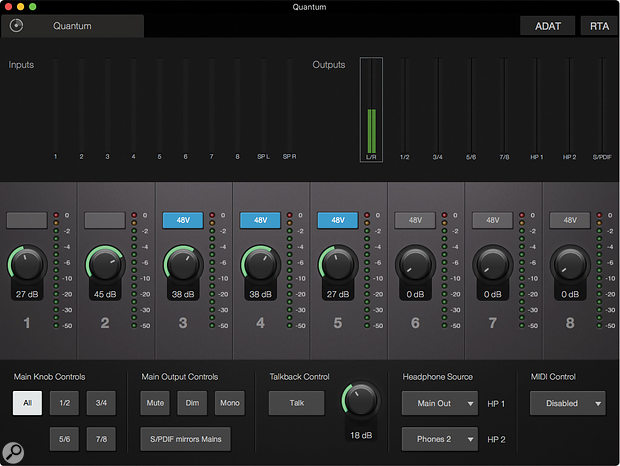Toggle phantom power on channel 3
The height and width of the screenshot is (466, 620).
[x=183, y=220]
